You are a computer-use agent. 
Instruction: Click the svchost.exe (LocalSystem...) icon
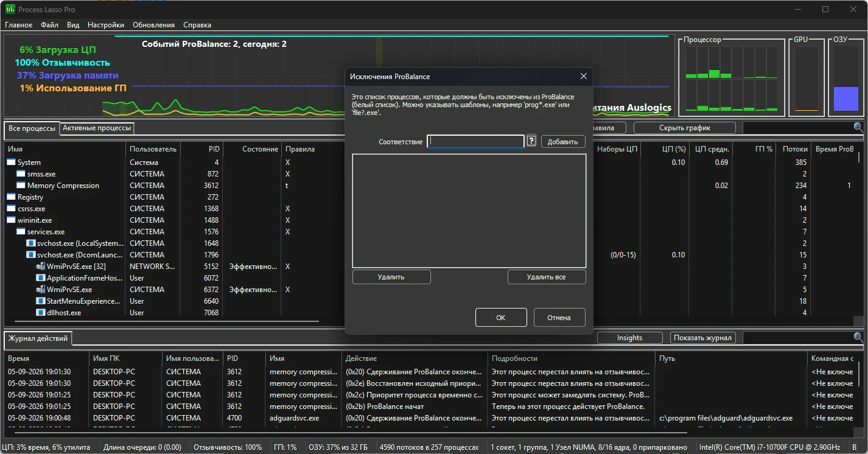[x=30, y=243]
